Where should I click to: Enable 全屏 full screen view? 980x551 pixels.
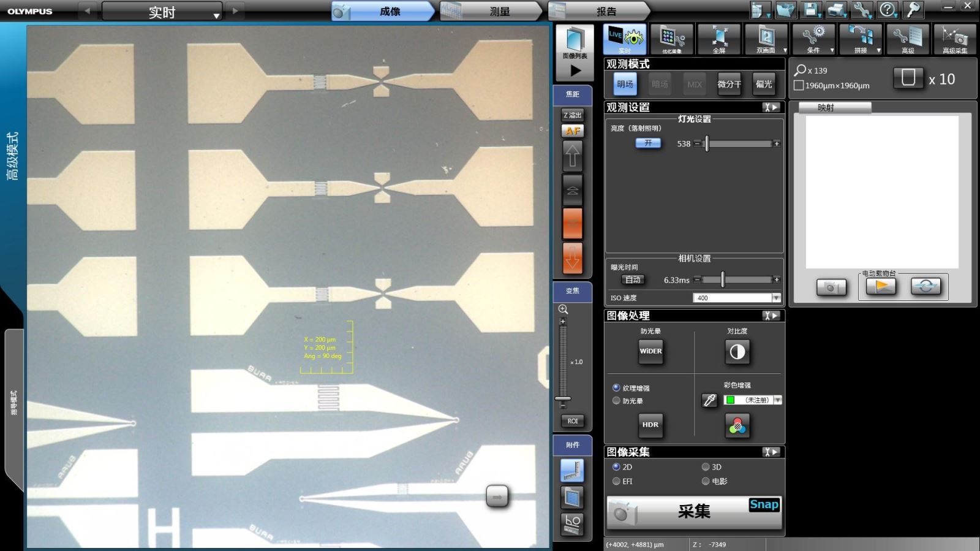point(719,39)
